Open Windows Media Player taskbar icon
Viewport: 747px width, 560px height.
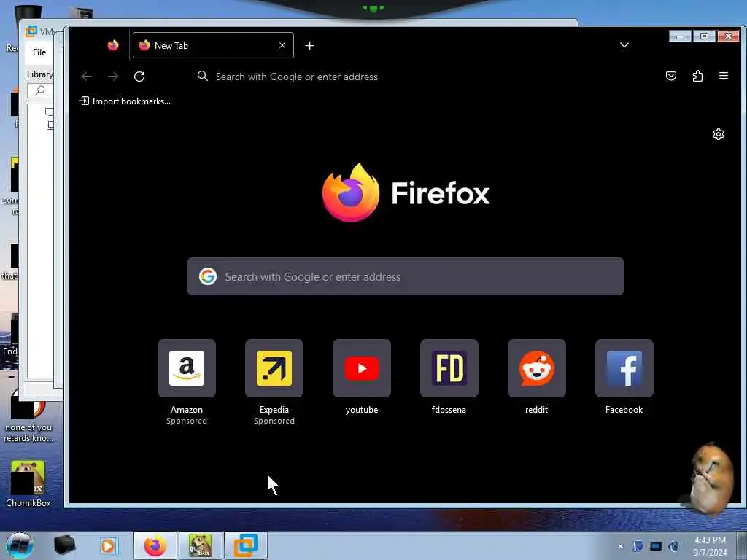click(108, 545)
